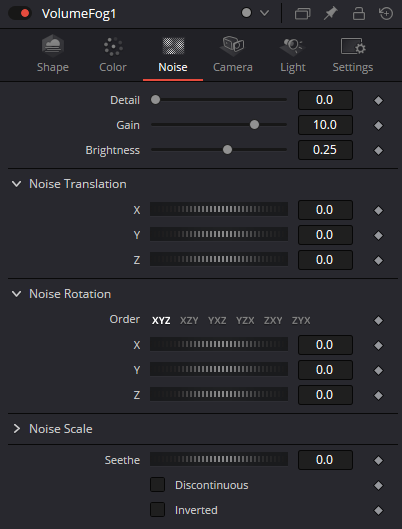402x529 pixels.
Task: Select the Noise tab
Action: [173, 55]
